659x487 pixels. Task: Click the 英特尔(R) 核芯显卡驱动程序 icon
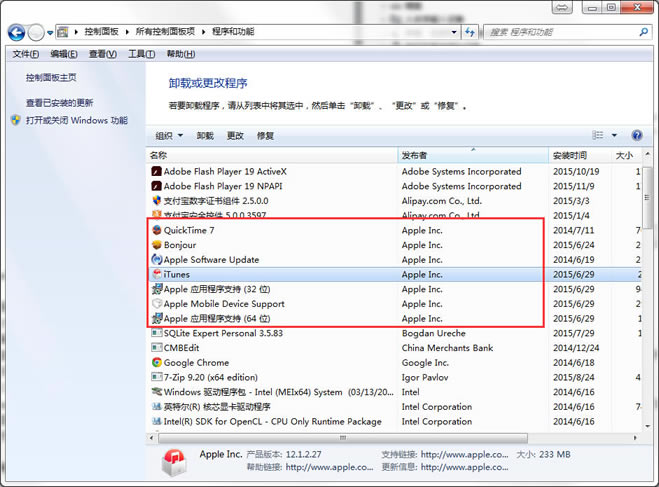(157, 407)
